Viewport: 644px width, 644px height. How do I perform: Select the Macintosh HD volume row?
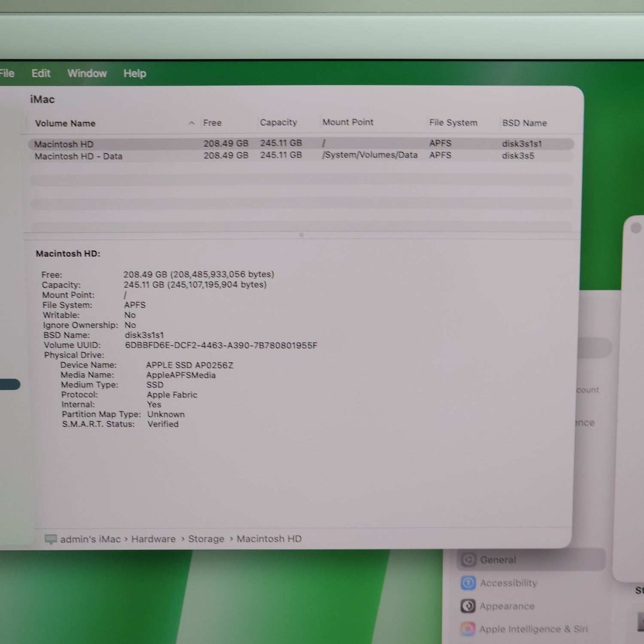(64, 144)
